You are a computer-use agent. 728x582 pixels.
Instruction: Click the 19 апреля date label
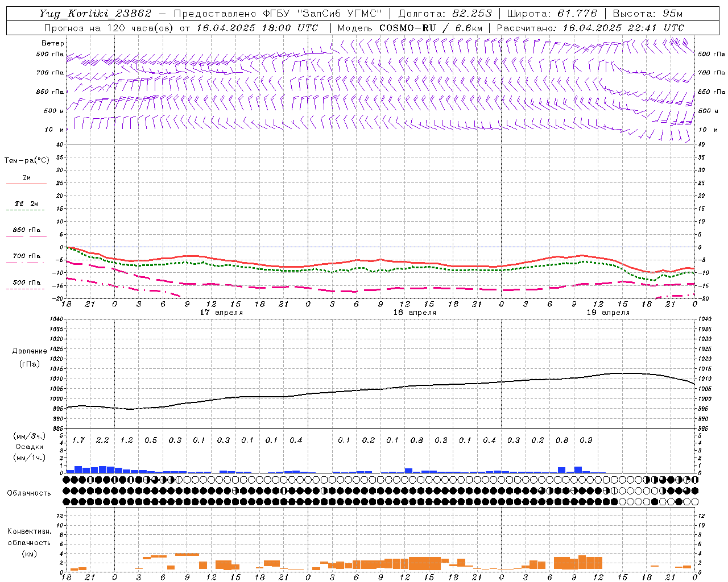coord(608,313)
